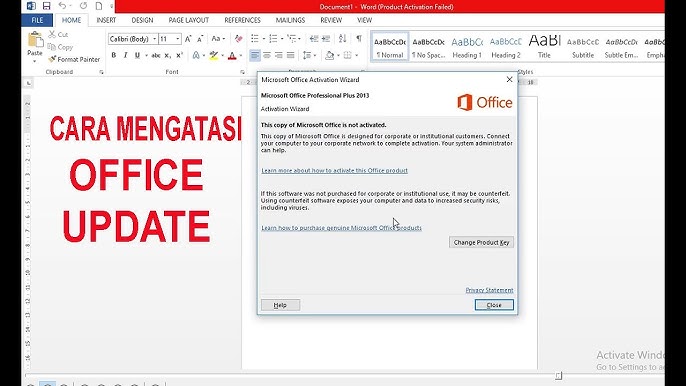Open Privacy Statement link
The image size is (686, 386).
pyautogui.click(x=489, y=290)
